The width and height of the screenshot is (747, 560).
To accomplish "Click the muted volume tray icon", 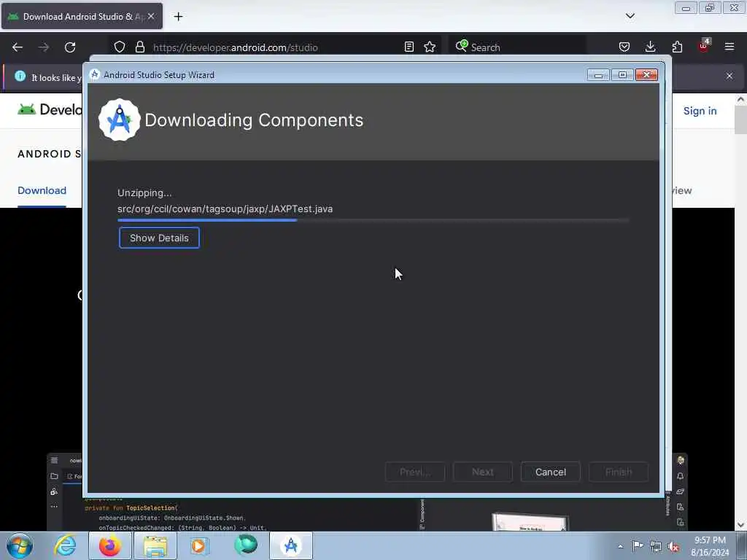I will [x=673, y=547].
